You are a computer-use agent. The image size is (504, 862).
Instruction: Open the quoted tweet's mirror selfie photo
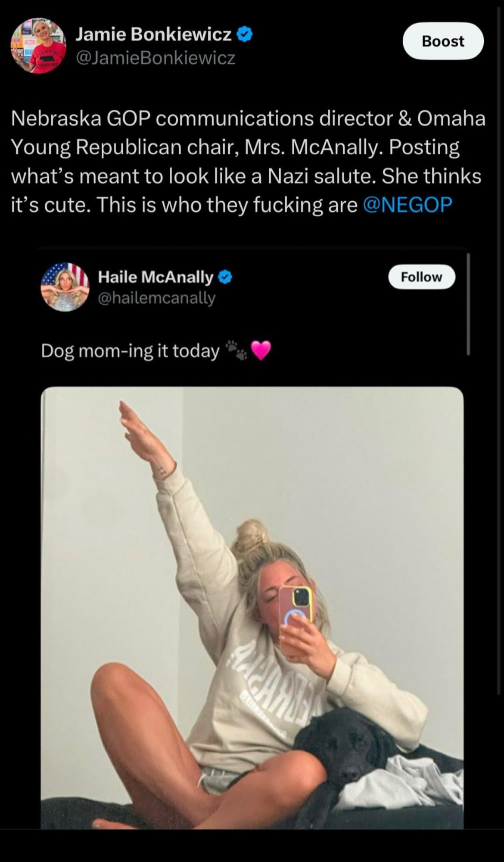(x=252, y=608)
